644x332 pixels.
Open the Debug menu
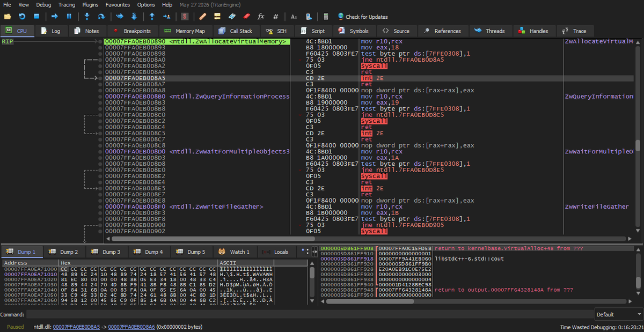click(x=45, y=4)
